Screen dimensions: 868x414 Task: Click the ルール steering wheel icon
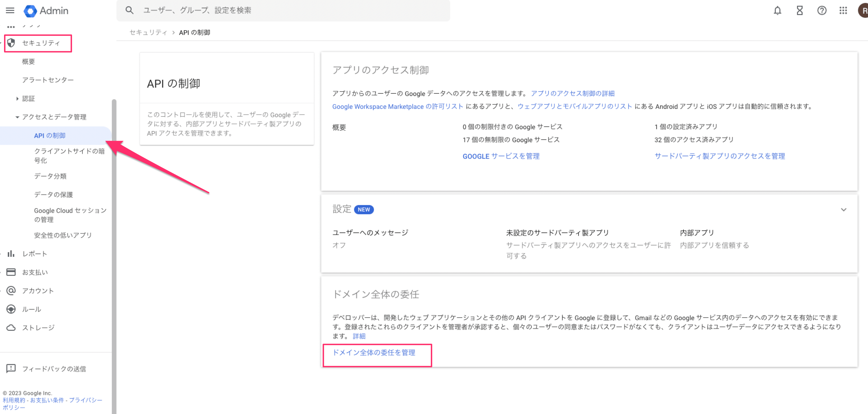pyautogui.click(x=11, y=309)
